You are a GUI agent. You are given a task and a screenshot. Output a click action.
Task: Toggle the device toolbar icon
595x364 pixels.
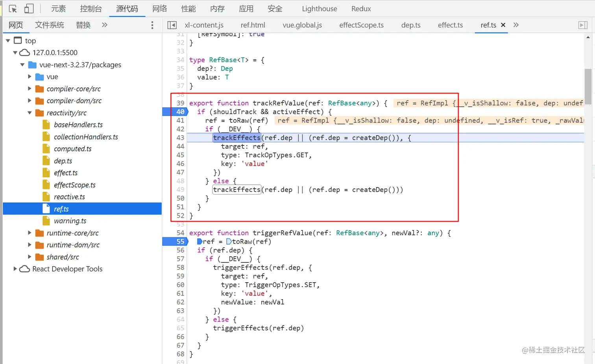click(x=29, y=9)
